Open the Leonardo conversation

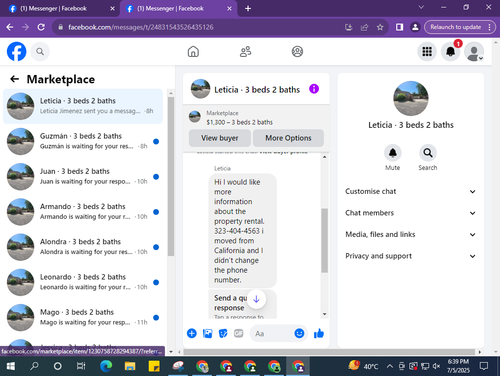coord(83,282)
